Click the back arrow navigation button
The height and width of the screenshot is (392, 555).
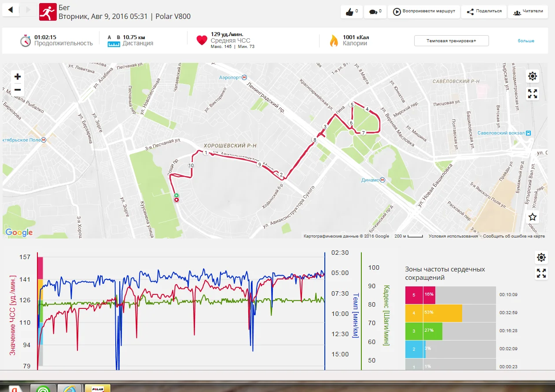[11, 10]
